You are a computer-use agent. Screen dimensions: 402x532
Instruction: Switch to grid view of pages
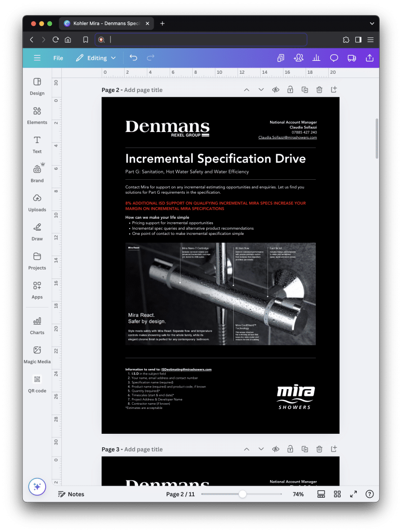(337, 494)
